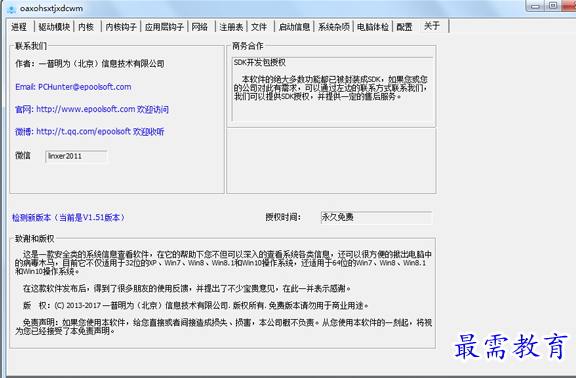The width and height of the screenshot is (576, 378).
Task: Open the 进程 tab
Action: pyautogui.click(x=19, y=27)
